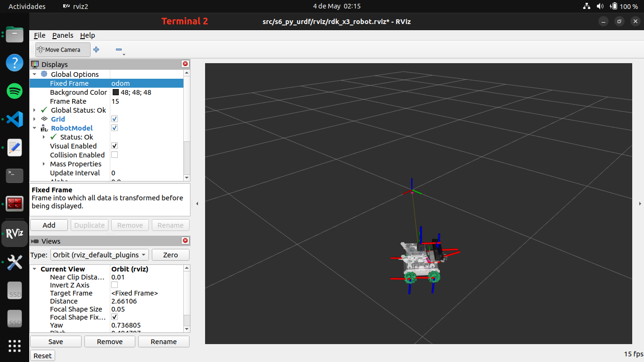This screenshot has height=362, width=644.
Task: Click the Global Status green checkmark icon
Action: point(44,110)
